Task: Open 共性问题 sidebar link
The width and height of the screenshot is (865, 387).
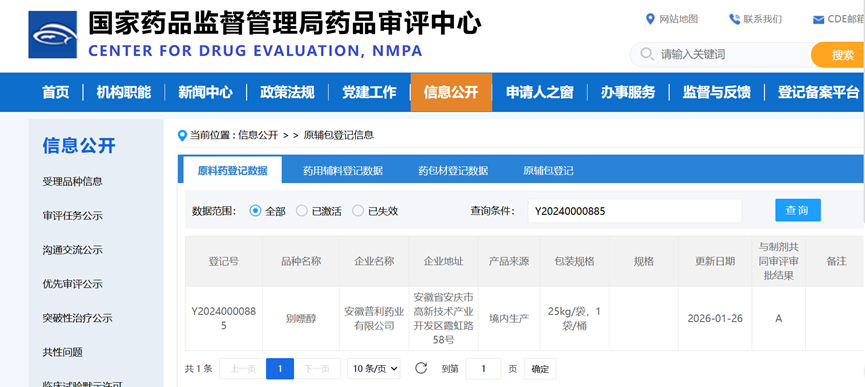Action: 62,352
